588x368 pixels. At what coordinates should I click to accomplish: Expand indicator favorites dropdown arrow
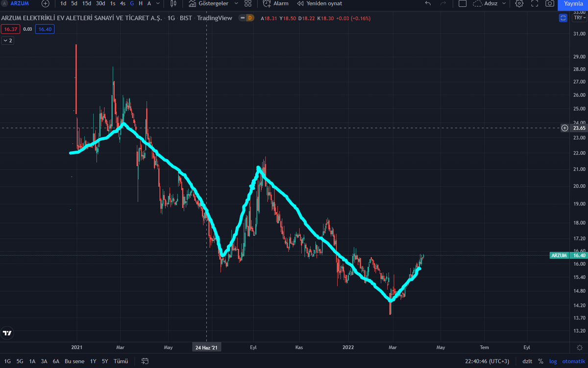(236, 3)
